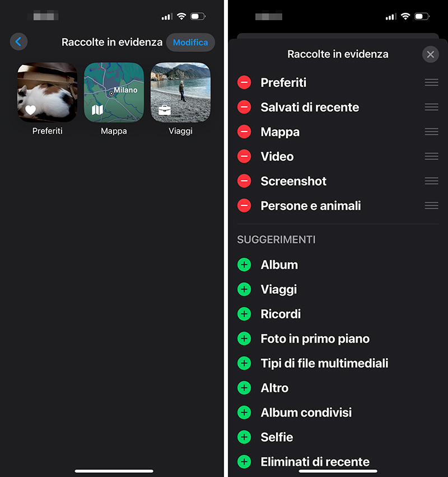Image resolution: width=448 pixels, height=477 pixels.
Task: Tap the drag handle beside Persone e animali
Action: pyautogui.click(x=431, y=206)
